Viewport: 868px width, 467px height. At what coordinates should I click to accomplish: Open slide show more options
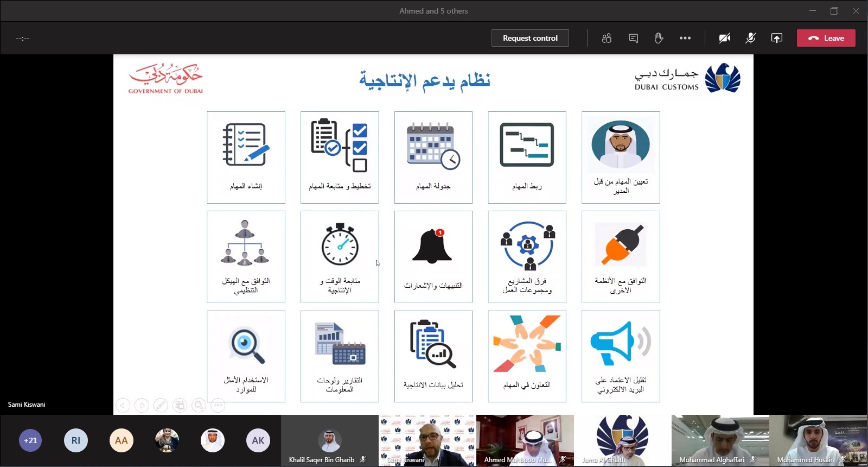218,405
